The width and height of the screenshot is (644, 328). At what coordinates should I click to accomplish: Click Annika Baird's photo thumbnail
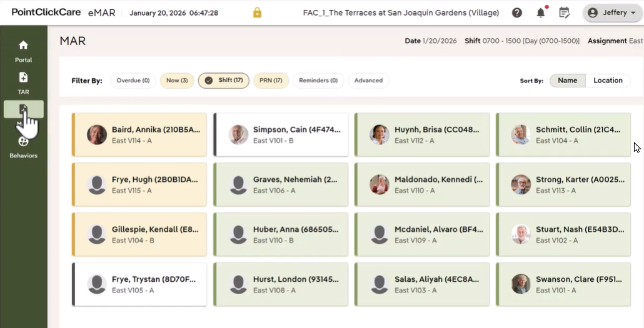[97, 135]
